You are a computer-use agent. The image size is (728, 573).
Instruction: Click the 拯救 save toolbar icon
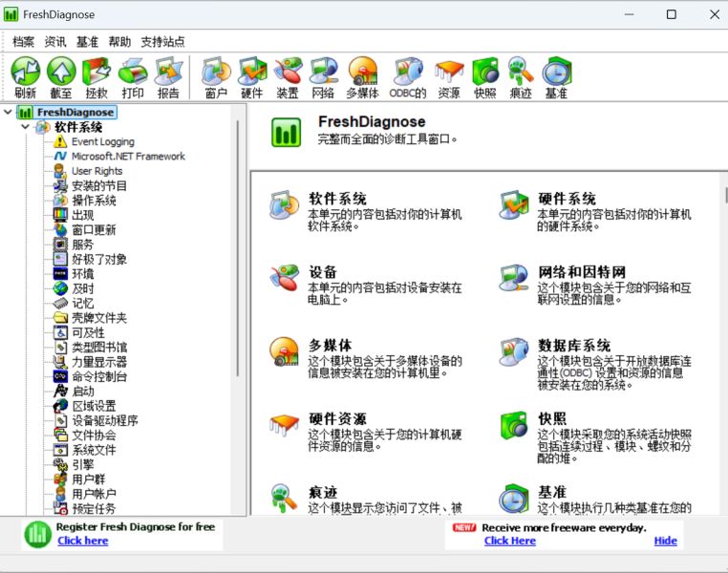pos(96,77)
